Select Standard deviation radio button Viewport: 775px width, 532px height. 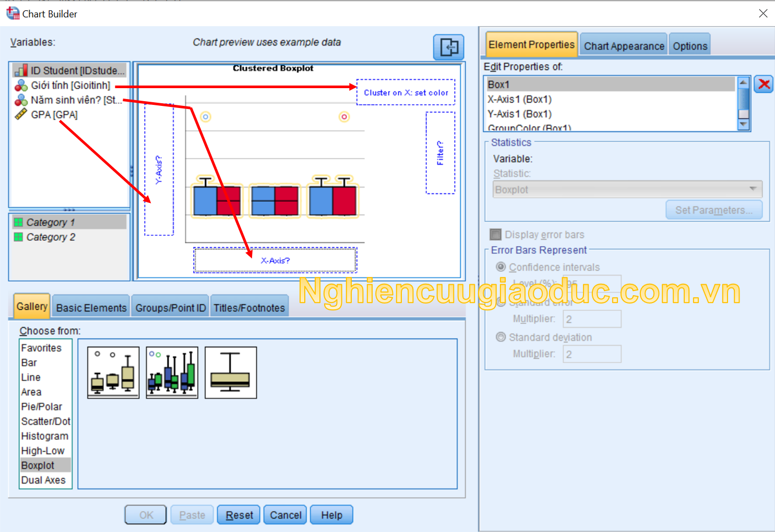[x=500, y=337]
